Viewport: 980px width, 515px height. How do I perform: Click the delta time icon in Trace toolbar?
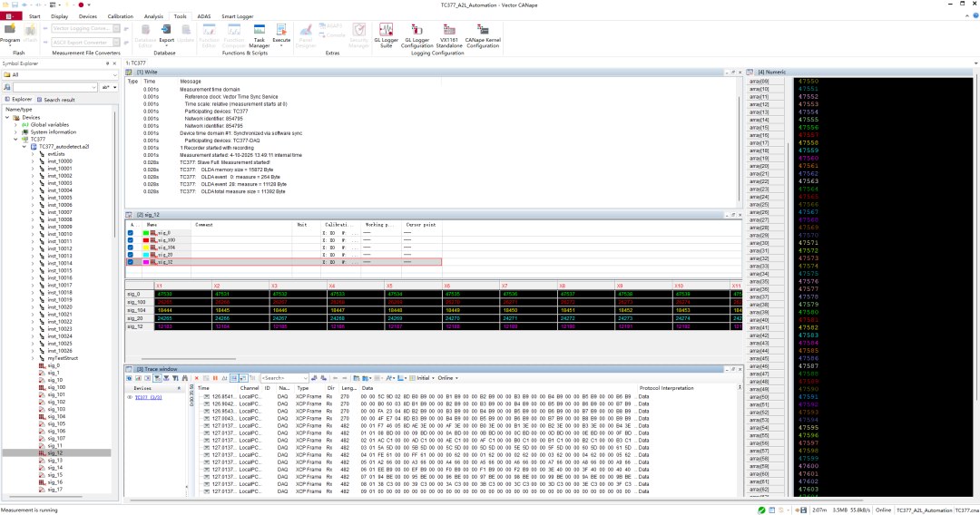pos(224,378)
